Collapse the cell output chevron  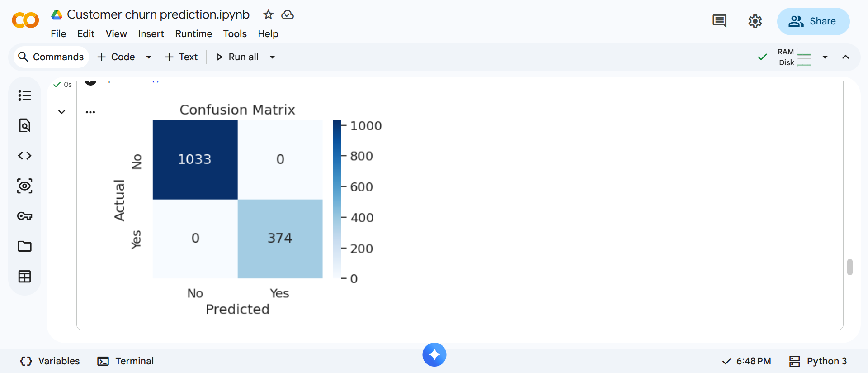[x=62, y=112]
